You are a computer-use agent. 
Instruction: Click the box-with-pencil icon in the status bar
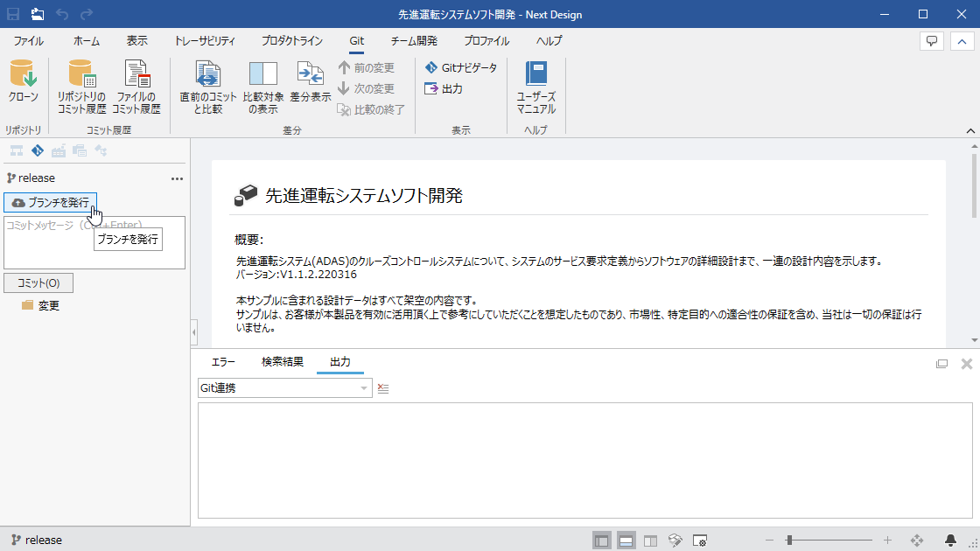coord(675,541)
